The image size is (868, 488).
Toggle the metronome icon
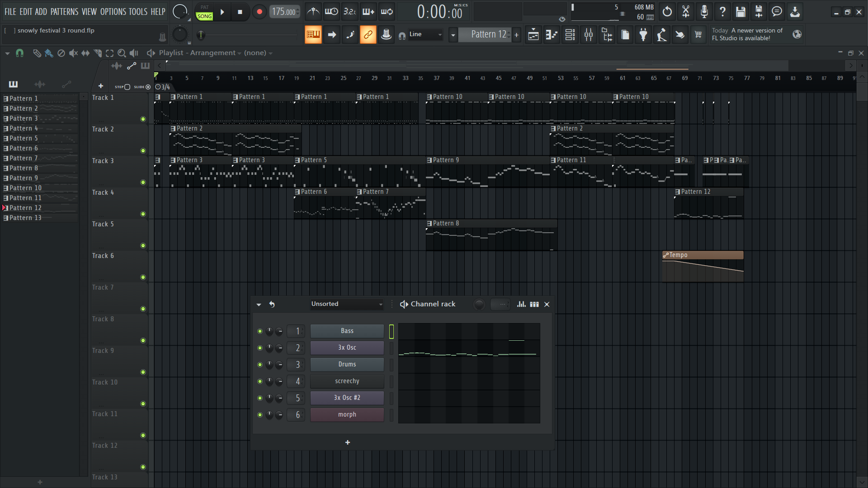click(x=313, y=12)
